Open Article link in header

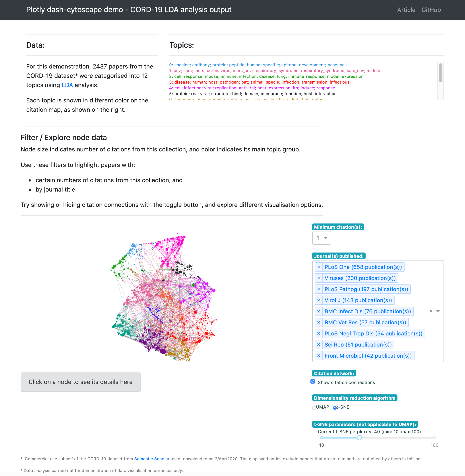tap(406, 10)
